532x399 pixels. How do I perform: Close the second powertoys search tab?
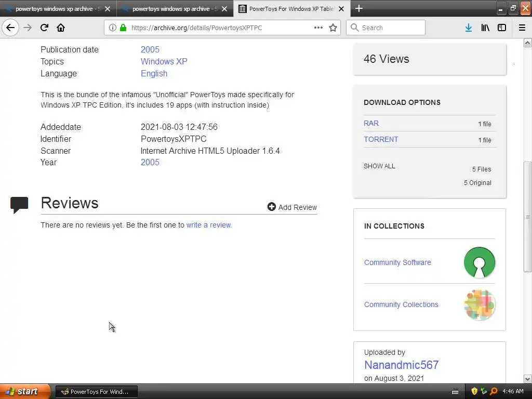click(224, 9)
